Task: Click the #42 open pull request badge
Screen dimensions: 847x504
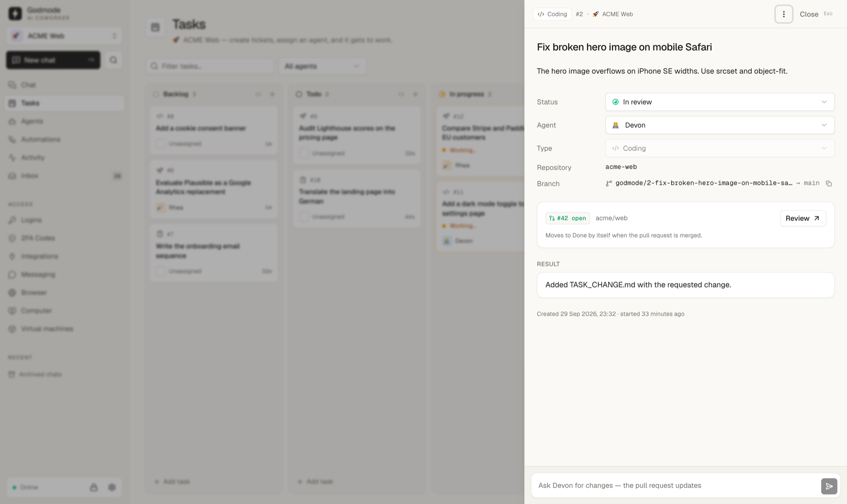Action: tap(567, 218)
